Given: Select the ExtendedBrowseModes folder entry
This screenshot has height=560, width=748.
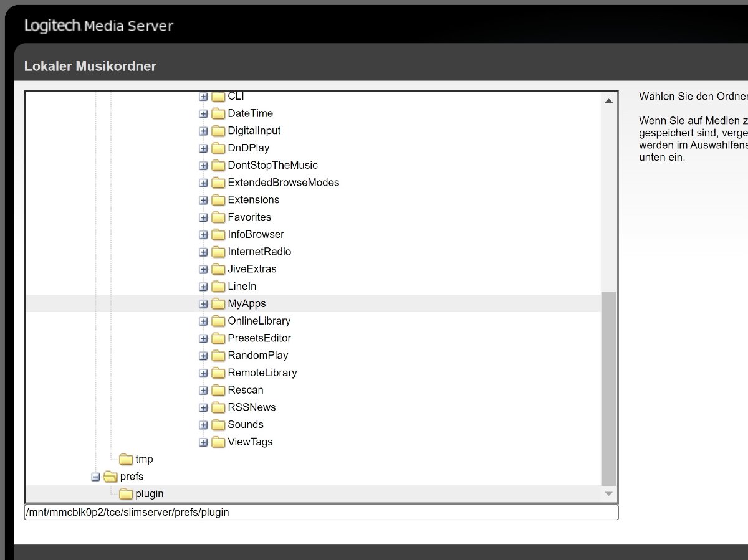Looking at the screenshot, I should (x=283, y=183).
